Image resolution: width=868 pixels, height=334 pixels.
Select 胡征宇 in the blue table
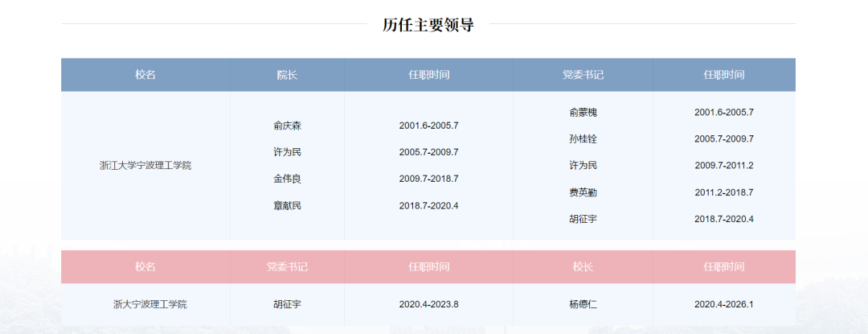(583, 219)
